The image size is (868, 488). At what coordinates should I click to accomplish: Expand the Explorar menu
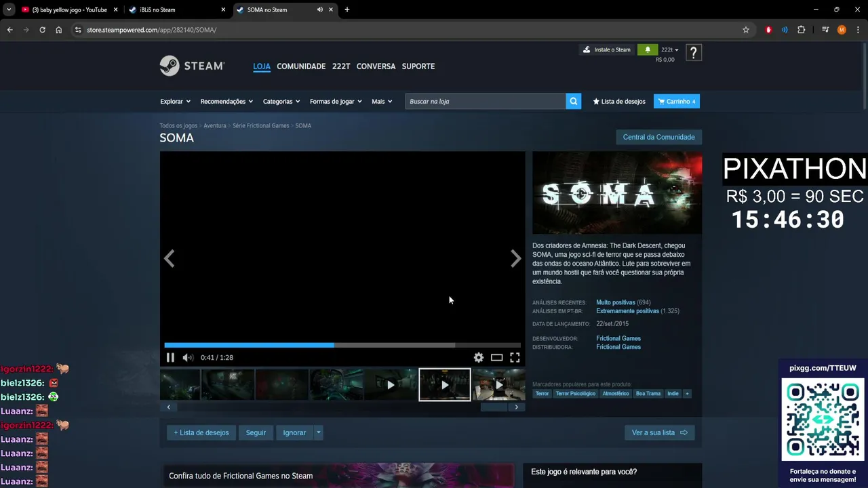click(175, 101)
